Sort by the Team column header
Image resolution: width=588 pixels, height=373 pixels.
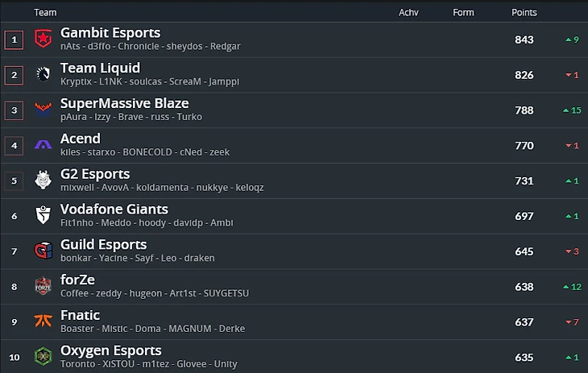[45, 13]
